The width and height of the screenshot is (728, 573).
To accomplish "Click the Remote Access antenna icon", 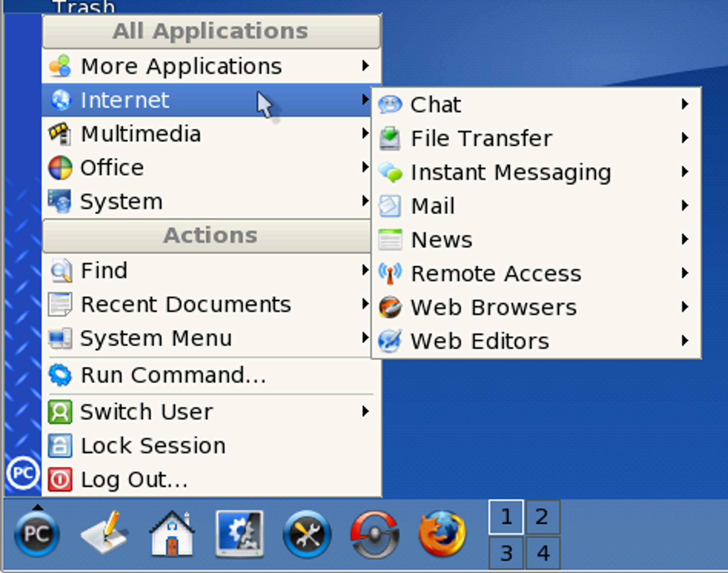I will pos(390,273).
